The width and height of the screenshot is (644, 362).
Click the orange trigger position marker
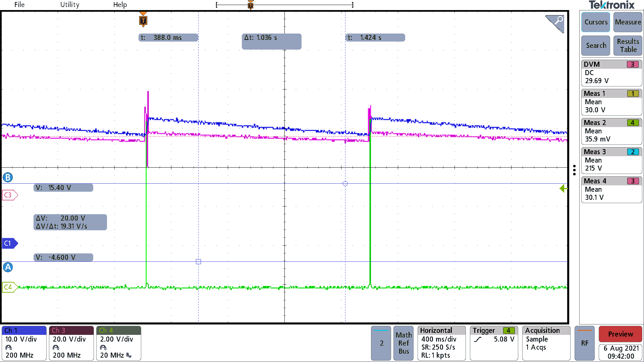pyautogui.click(x=143, y=21)
